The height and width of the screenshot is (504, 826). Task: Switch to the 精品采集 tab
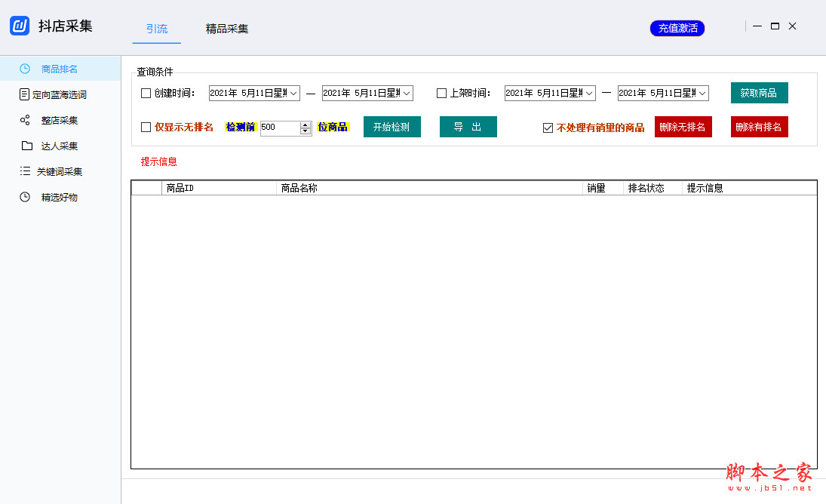click(227, 29)
